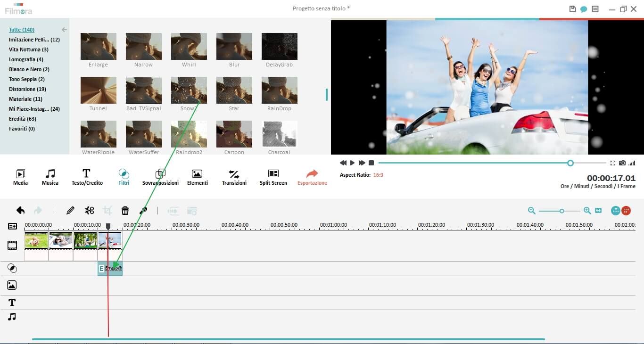Fit the timeline to window with the fit icon

coord(598,211)
